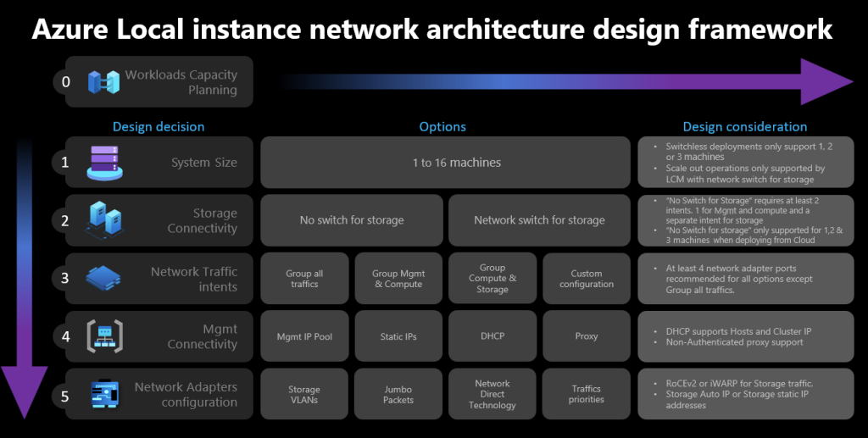Screen dimensions: 868x438
Task: Click Non-Authenticated proxy support text
Action: pyautogui.click(x=734, y=342)
